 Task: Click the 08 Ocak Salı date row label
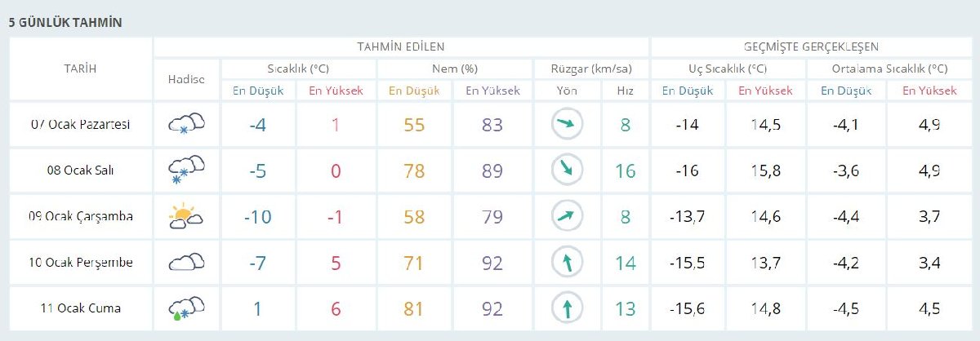click(x=80, y=170)
